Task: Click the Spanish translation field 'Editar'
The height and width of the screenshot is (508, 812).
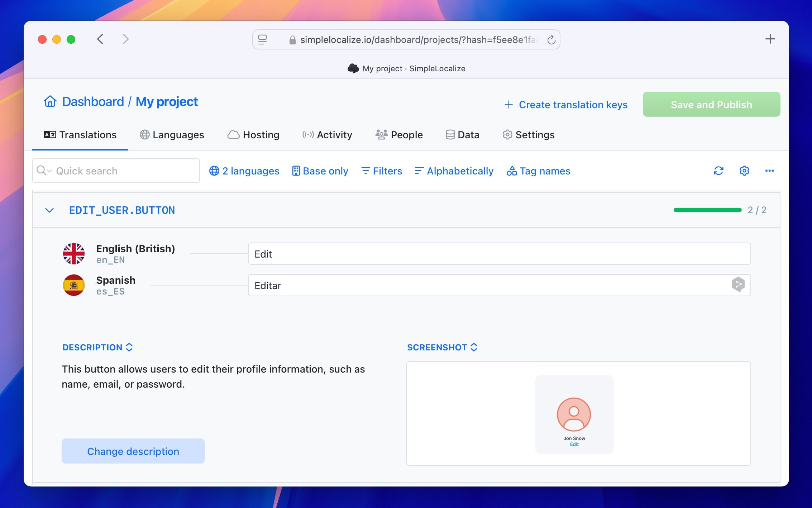Action: pyautogui.click(x=499, y=285)
